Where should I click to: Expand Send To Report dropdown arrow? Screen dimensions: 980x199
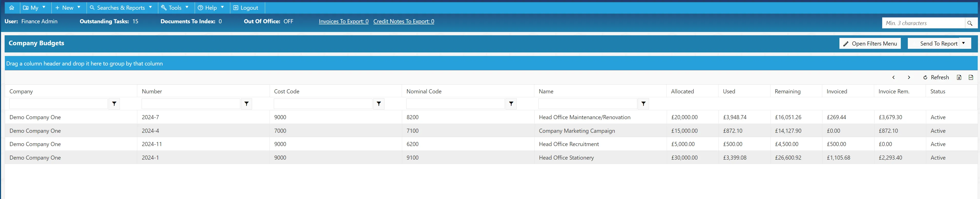tap(964, 43)
